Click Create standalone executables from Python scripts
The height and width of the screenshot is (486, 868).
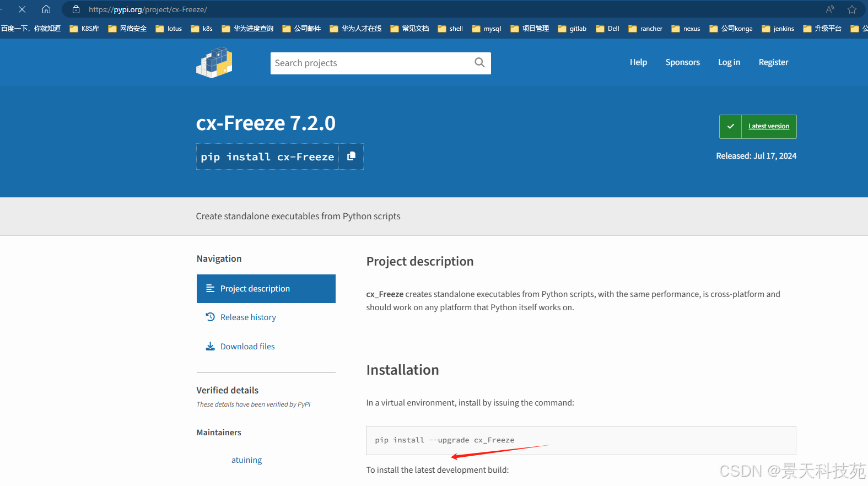(298, 217)
